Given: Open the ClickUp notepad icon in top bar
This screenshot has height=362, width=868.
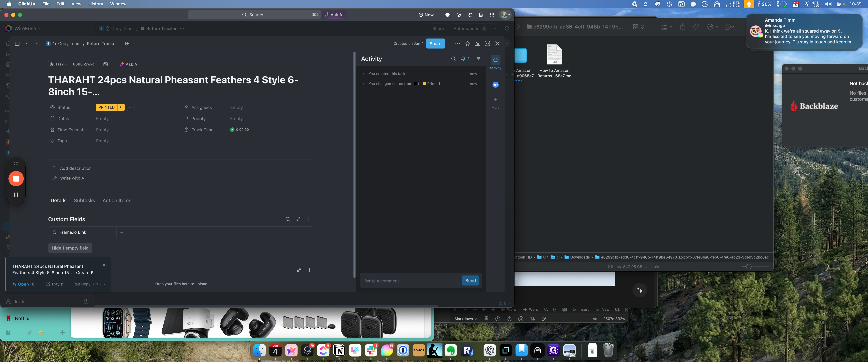Looking at the screenshot, I should (481, 15).
